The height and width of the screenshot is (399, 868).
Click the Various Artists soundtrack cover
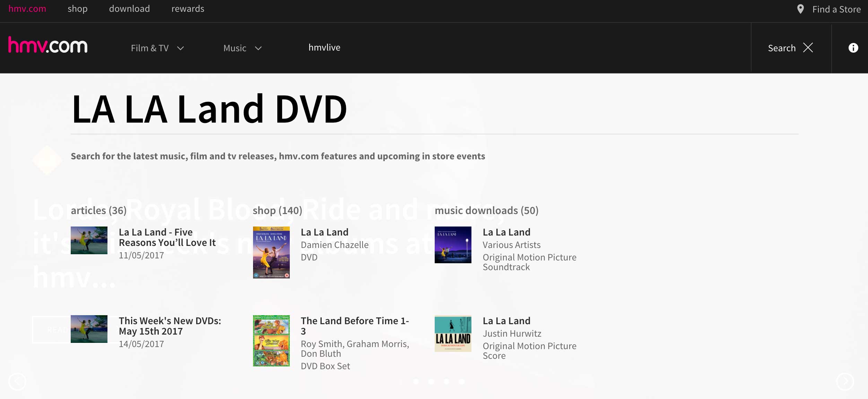click(x=453, y=245)
